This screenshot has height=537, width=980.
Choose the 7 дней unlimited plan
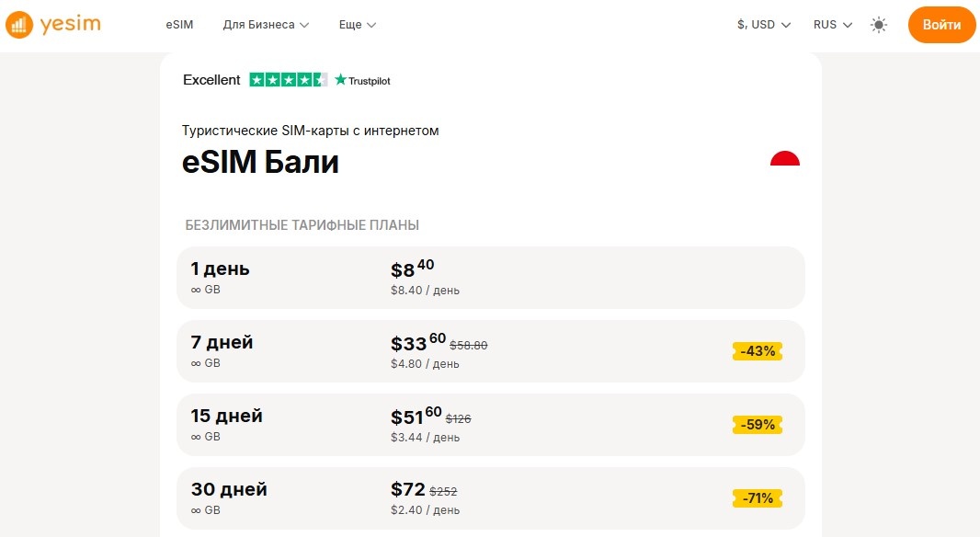tap(491, 351)
